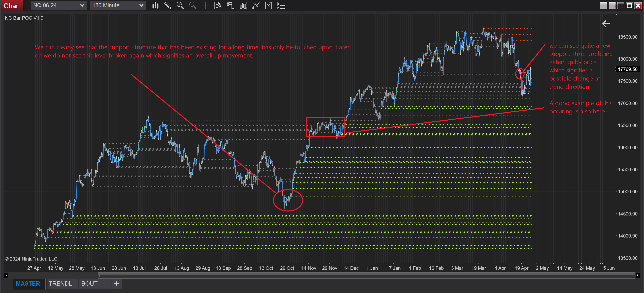Click the zoom out magnifier
Viewport: 644px width, 293px height.
point(192,5)
